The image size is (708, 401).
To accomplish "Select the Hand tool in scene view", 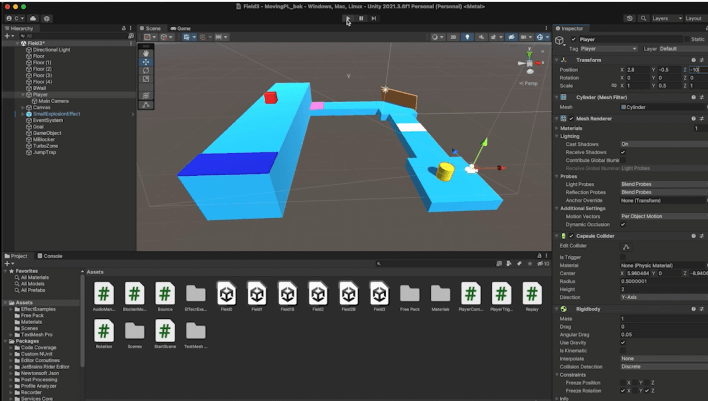I will [x=146, y=53].
